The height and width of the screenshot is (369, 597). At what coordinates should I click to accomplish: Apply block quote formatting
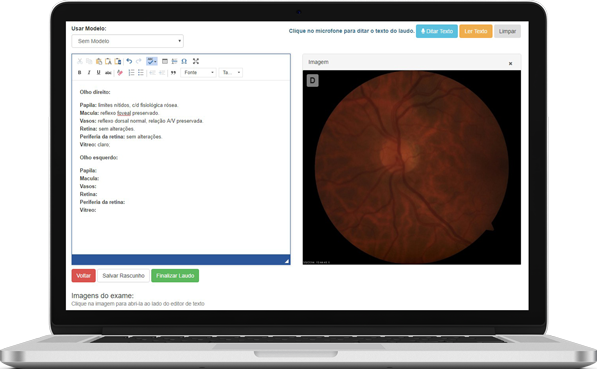tap(174, 73)
